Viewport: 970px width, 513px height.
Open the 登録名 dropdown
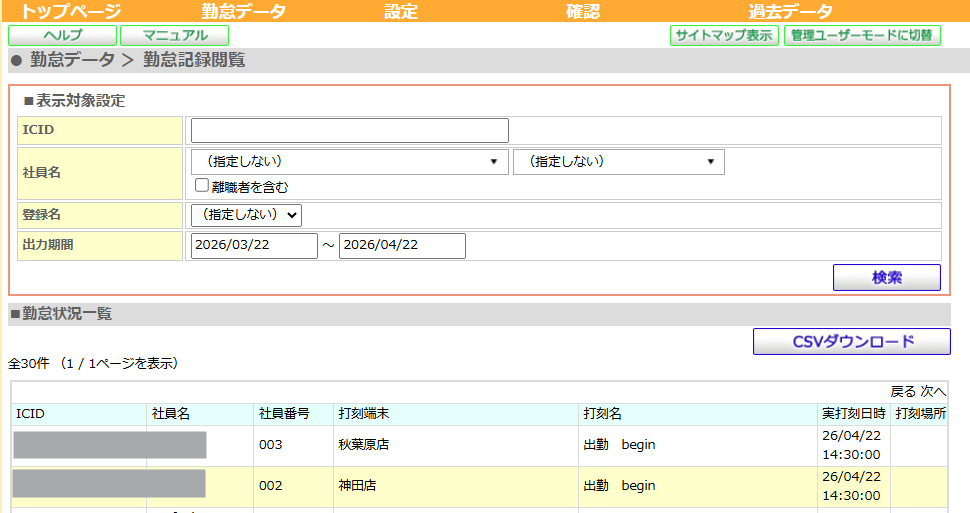click(246, 215)
